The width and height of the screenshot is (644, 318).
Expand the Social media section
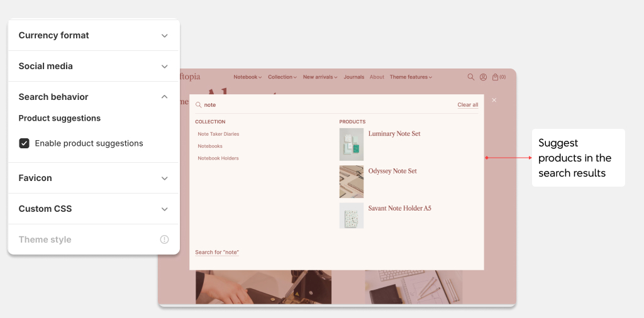point(164,67)
